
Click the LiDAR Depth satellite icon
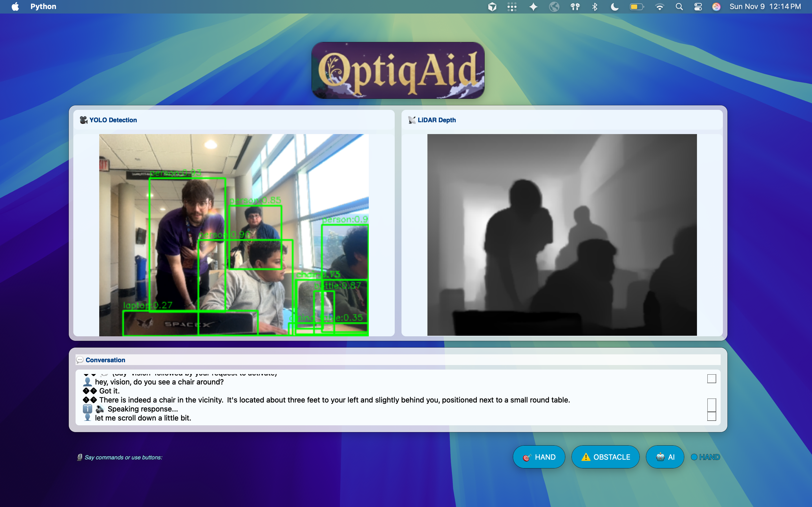click(x=412, y=120)
